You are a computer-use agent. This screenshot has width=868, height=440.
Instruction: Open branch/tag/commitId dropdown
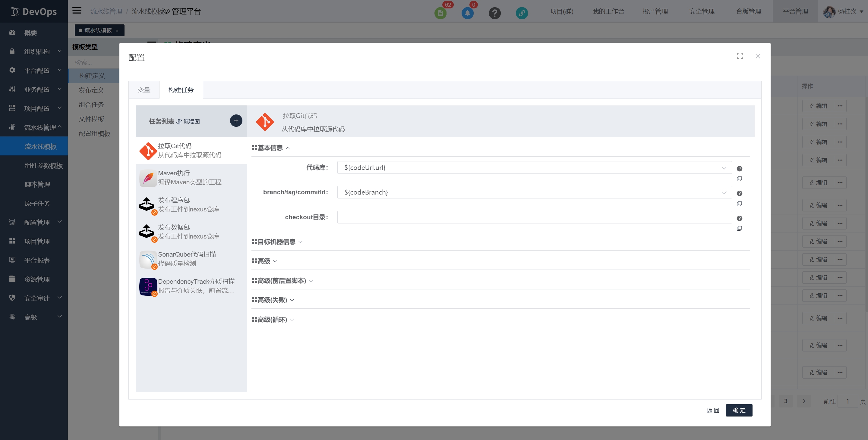(534, 192)
